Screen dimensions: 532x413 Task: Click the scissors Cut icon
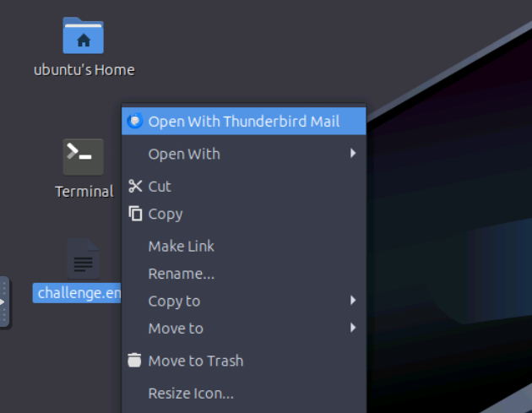[x=135, y=186]
